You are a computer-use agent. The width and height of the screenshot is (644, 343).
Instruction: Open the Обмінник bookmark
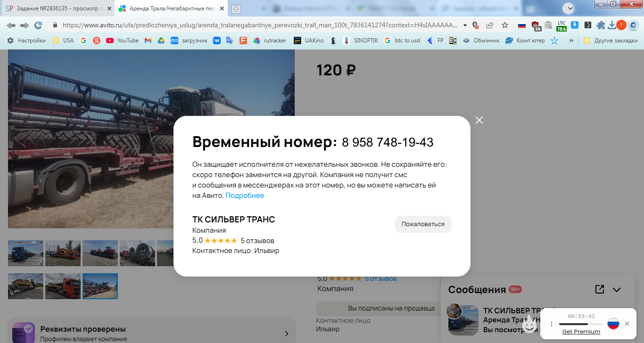pyautogui.click(x=481, y=41)
